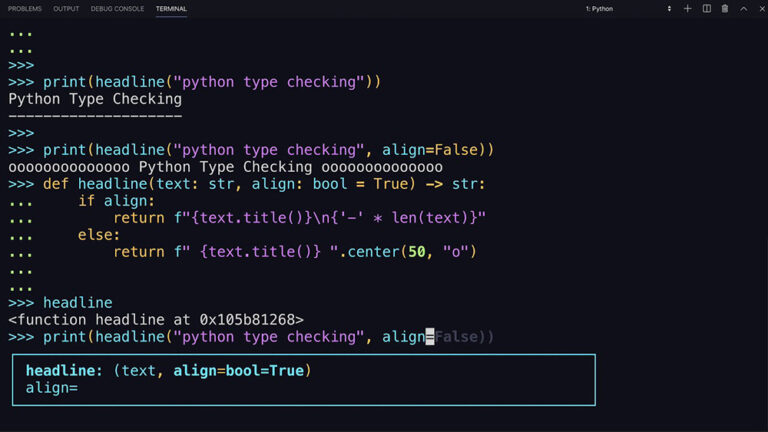Click the headline signature in the tooltip
This screenshot has height=432, width=768.
tap(168, 371)
